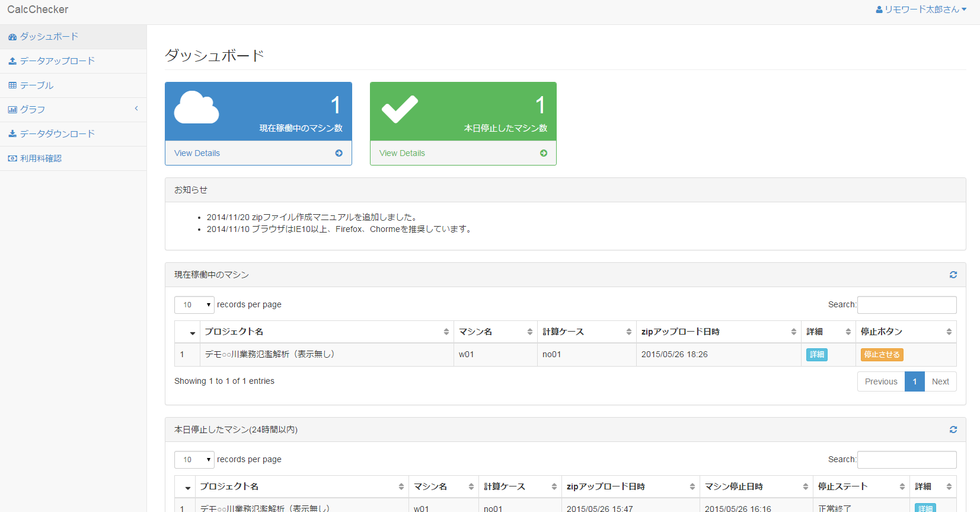Click the white cloud icon on blue card
Screen dimensions: 980x512
196,107
